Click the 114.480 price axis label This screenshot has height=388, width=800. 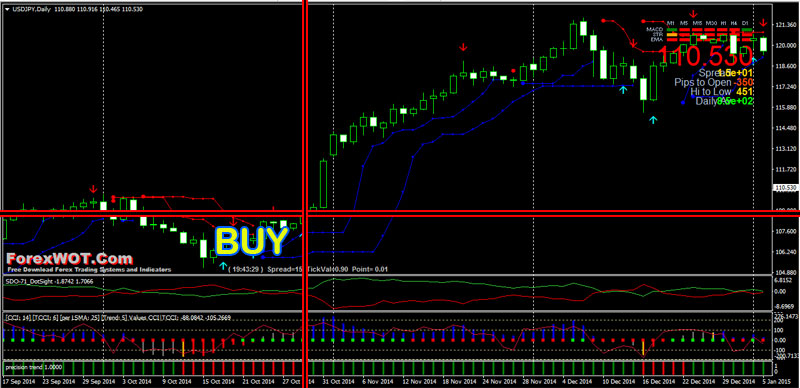pos(786,129)
